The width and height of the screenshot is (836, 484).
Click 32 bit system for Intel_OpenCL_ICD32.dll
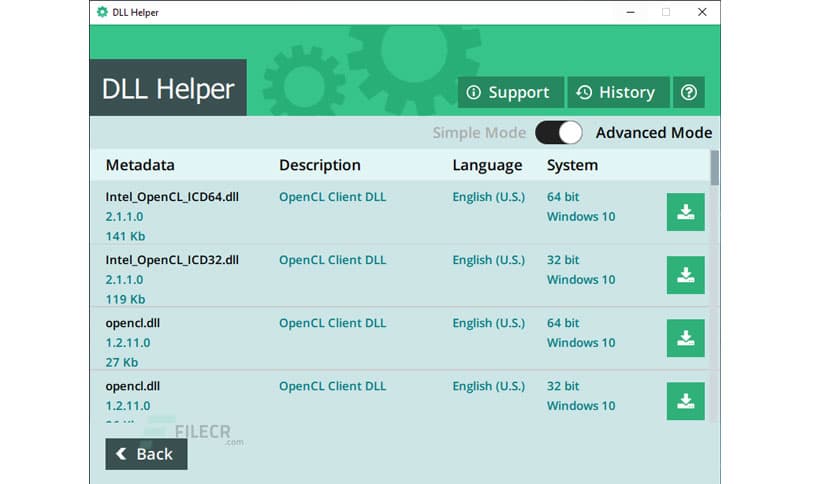point(562,260)
